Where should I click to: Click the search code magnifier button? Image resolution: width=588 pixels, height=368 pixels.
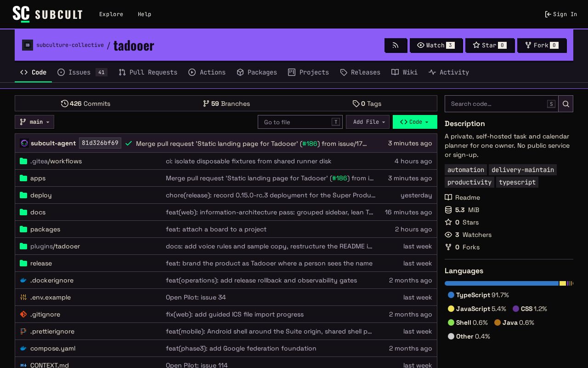pyautogui.click(x=566, y=104)
